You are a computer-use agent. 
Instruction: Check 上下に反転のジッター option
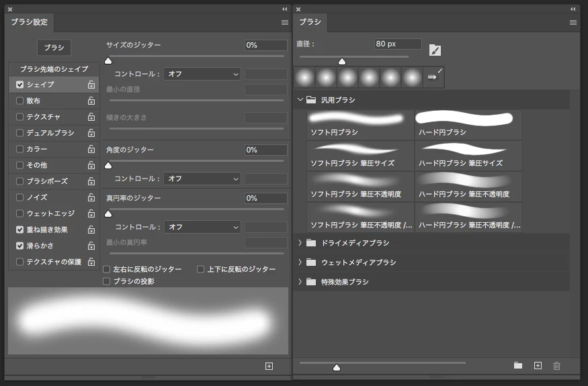click(201, 269)
